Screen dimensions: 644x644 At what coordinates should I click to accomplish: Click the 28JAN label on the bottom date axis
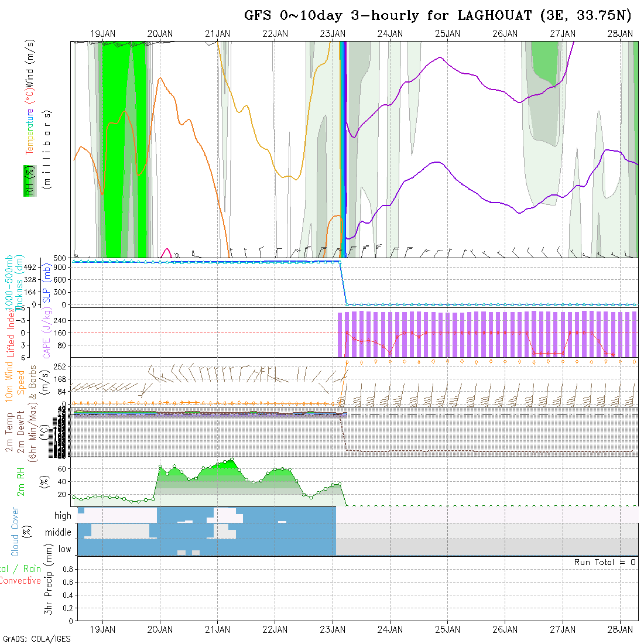pos(620,629)
